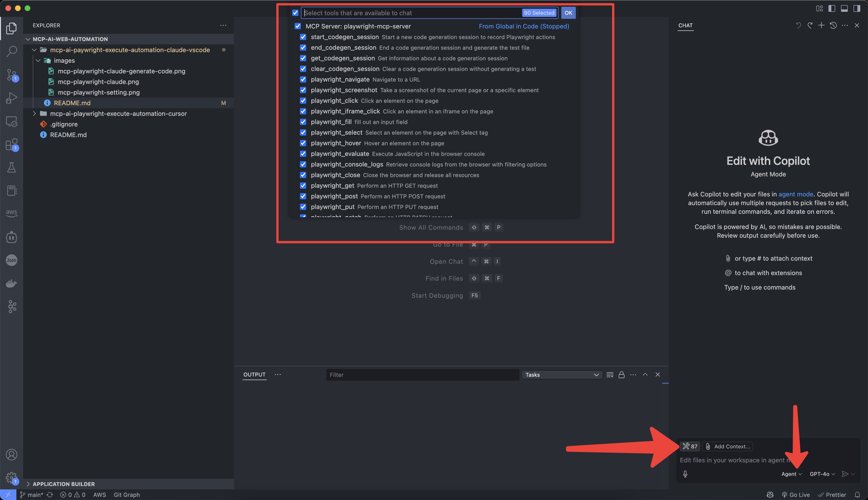The height and width of the screenshot is (500, 868).
Task: Click the undo icon in Chat header
Action: [798, 25]
